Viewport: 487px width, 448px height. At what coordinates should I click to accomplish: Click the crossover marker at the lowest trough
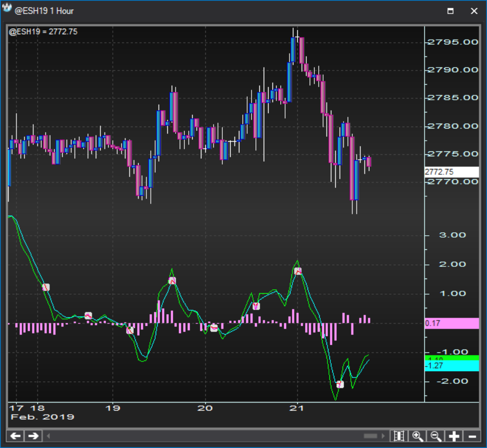point(340,385)
